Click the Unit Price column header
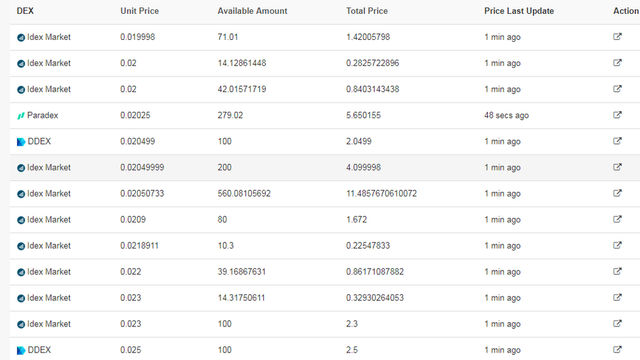This screenshot has height=360, width=640. click(x=139, y=11)
